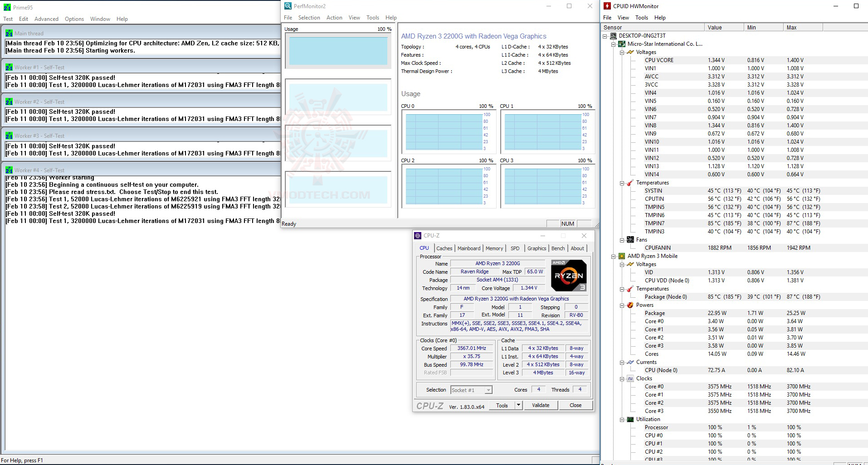868x465 pixels.
Task: Click the Temperatures icon under AMD Ryzen 3 Mobile
Action: 630,289
